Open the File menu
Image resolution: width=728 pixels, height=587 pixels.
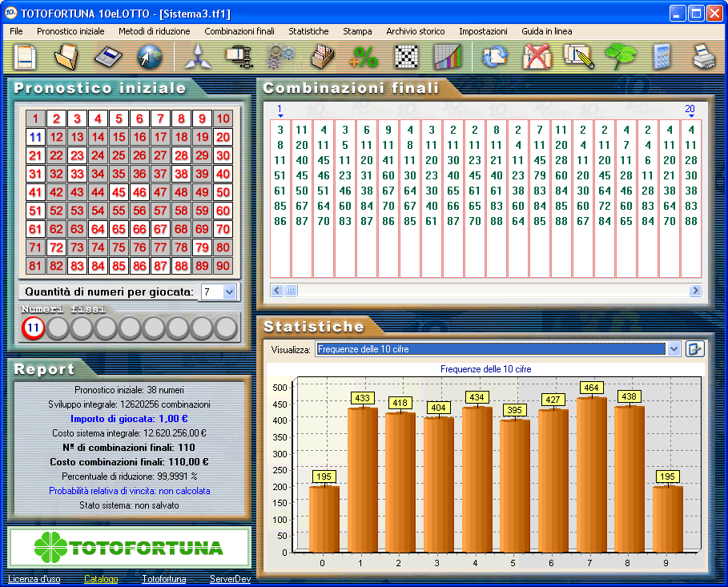pos(16,31)
